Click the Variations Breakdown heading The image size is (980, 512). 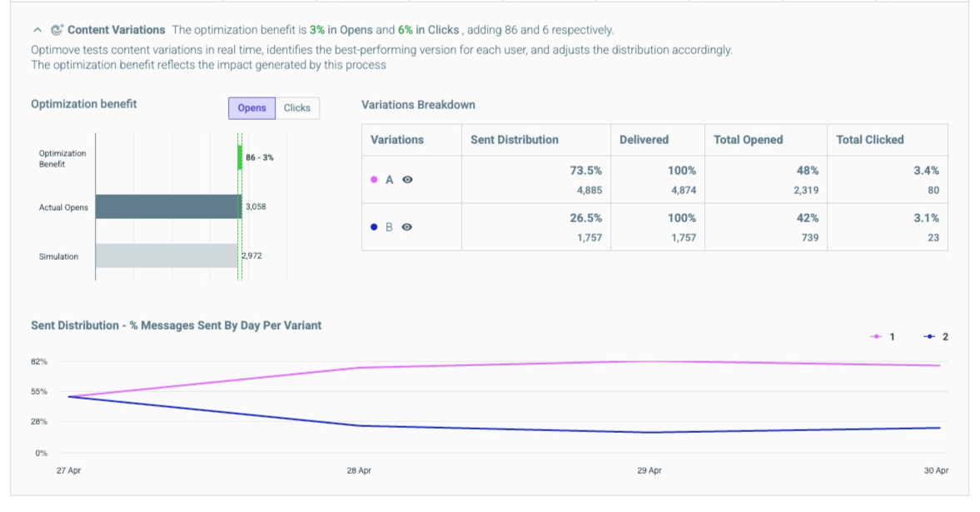point(418,105)
